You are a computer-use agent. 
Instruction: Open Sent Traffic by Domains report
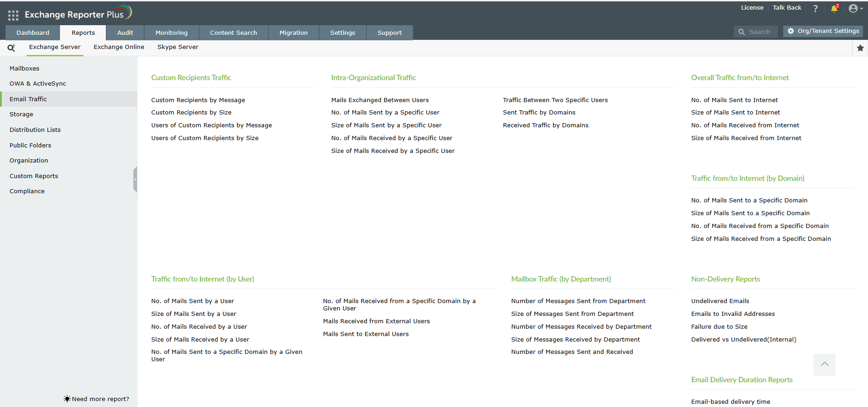(x=539, y=113)
